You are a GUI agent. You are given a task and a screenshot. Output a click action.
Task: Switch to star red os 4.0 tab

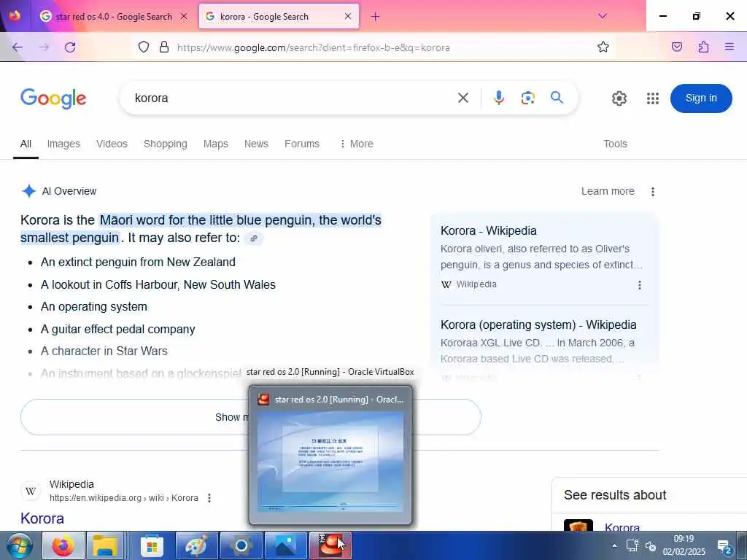pyautogui.click(x=113, y=17)
